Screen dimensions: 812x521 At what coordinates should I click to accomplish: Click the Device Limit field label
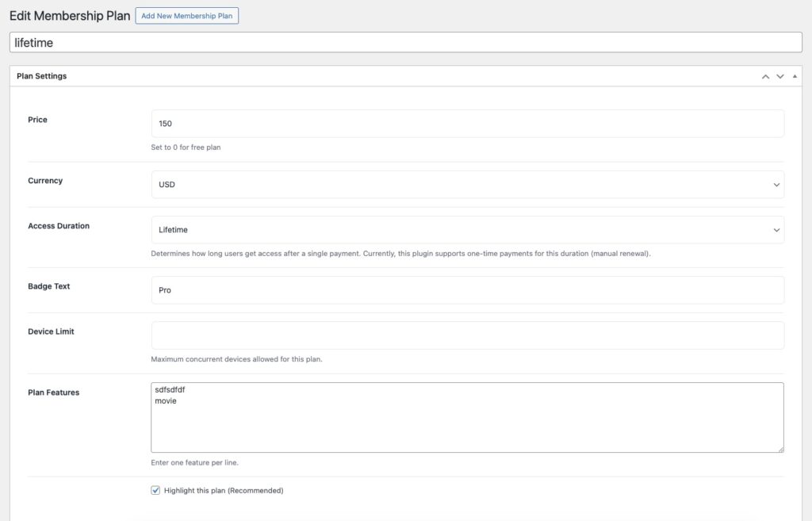pos(52,331)
